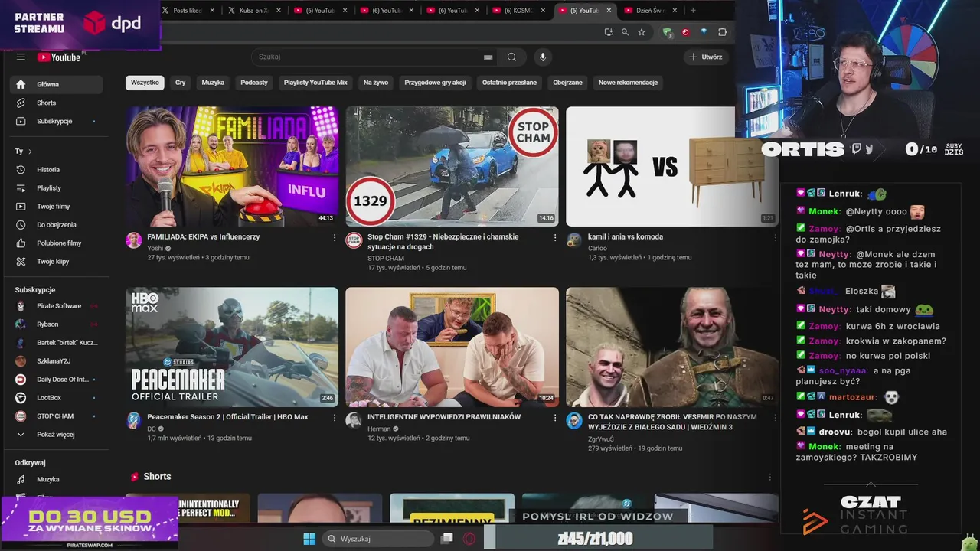
Task: Open Polubione filmy liked videos
Action: 56,243
